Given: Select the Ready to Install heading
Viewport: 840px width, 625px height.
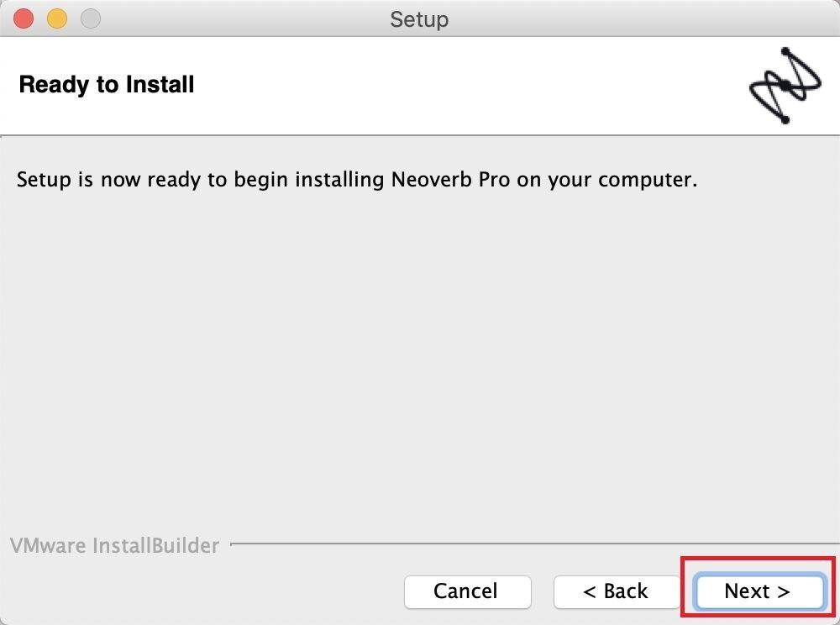Looking at the screenshot, I should click(106, 85).
